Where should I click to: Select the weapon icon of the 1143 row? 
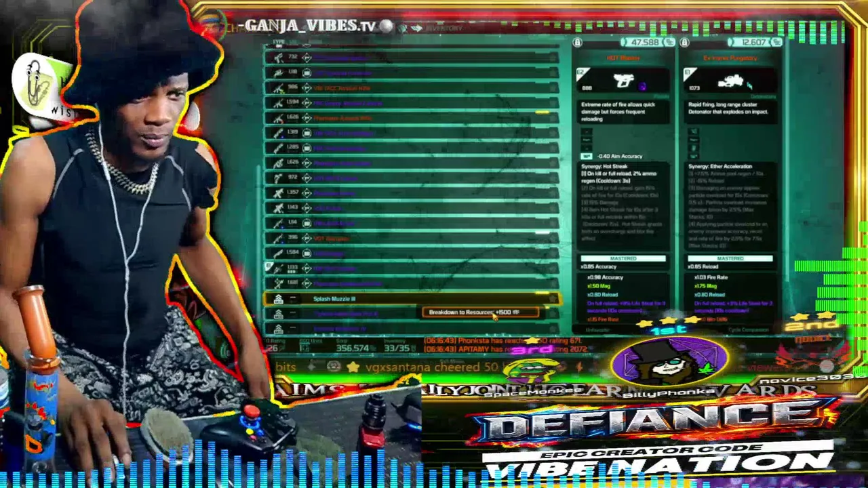click(x=278, y=208)
